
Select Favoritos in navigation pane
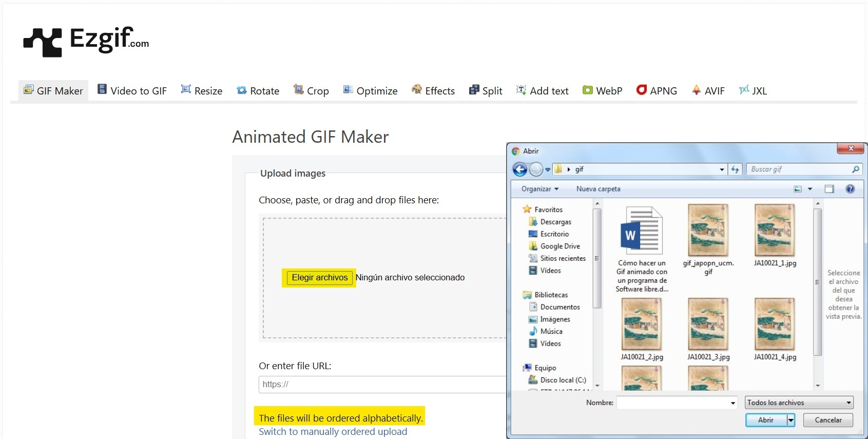click(543, 209)
